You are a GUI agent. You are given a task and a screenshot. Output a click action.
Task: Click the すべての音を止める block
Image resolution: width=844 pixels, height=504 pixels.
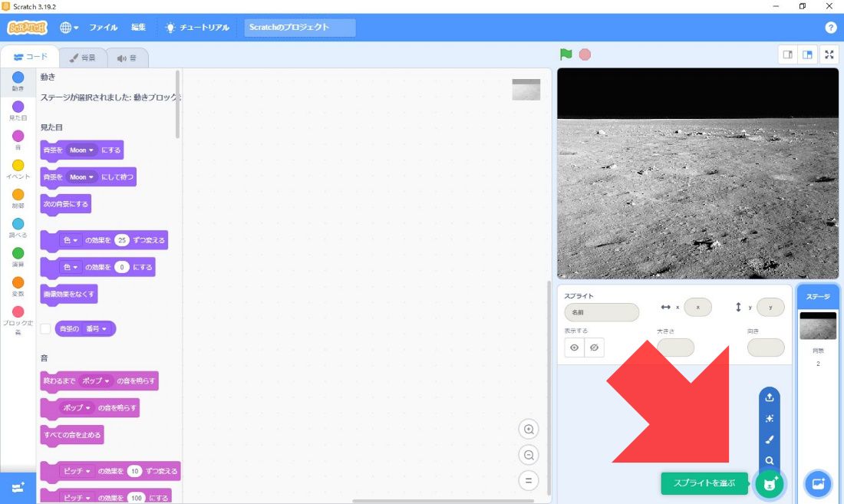72,435
